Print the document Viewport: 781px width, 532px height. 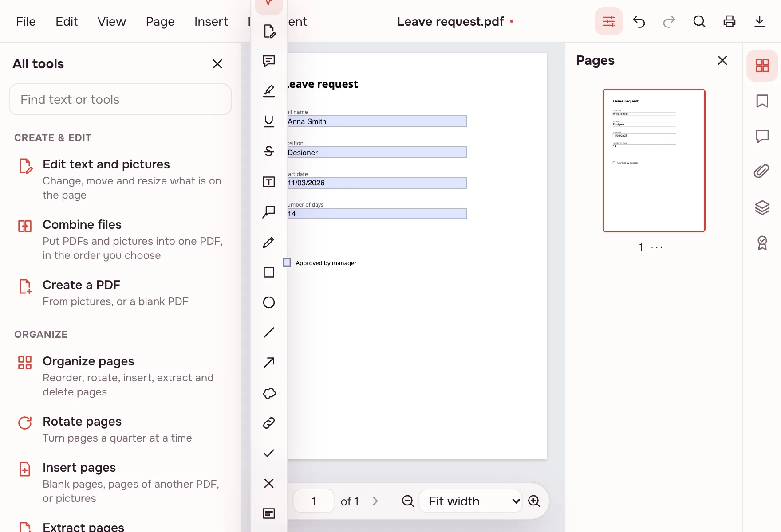(730, 21)
